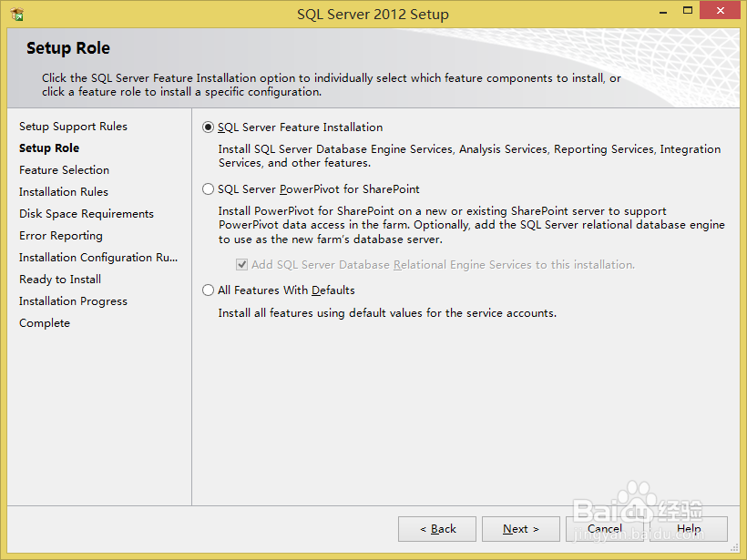The image size is (747, 560).
Task: Open the Feature Selection step
Action: (x=64, y=169)
